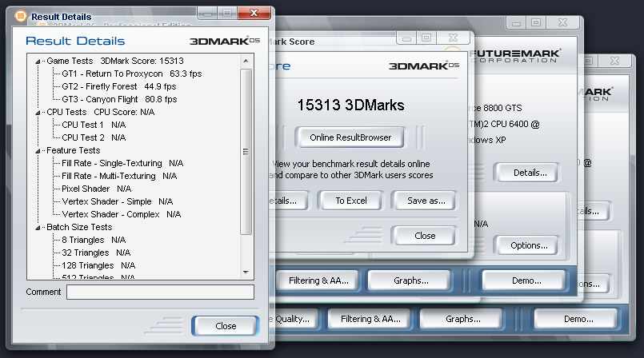This screenshot has width=644, height=358.
Task: Click the tree list scrollbar thumb
Action: tap(246, 152)
